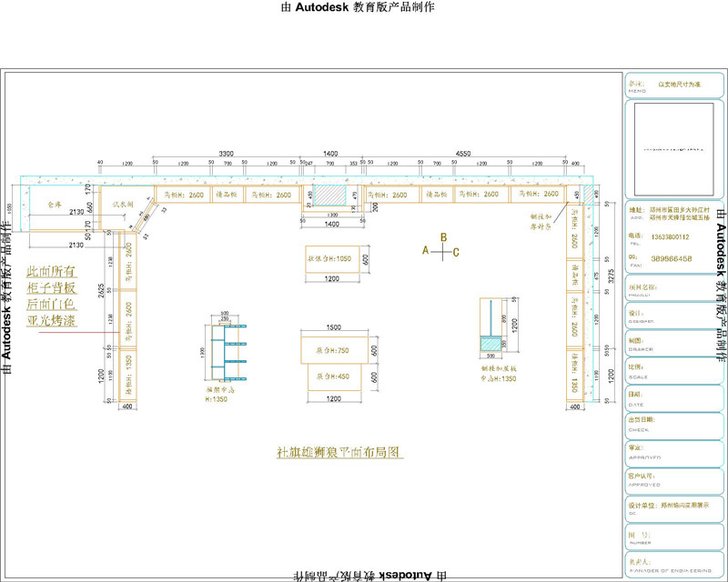Click the note line 柜子背板
This screenshot has height=582, width=728.
point(51,287)
